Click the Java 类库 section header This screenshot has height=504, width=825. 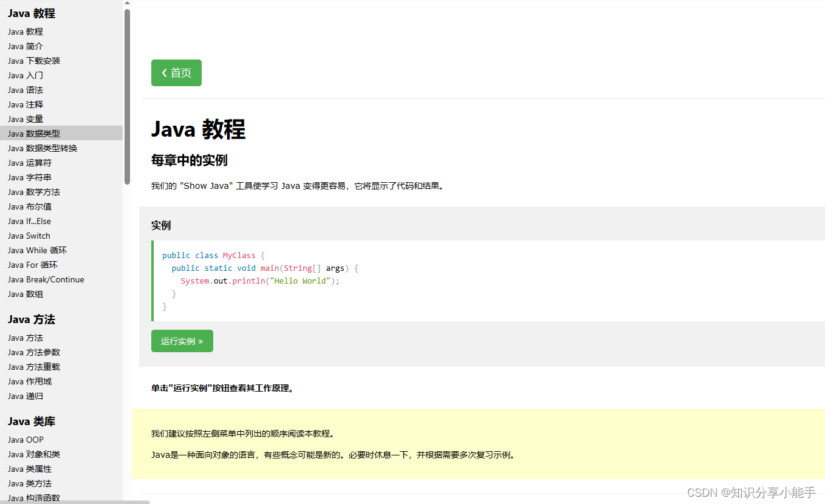coord(31,421)
